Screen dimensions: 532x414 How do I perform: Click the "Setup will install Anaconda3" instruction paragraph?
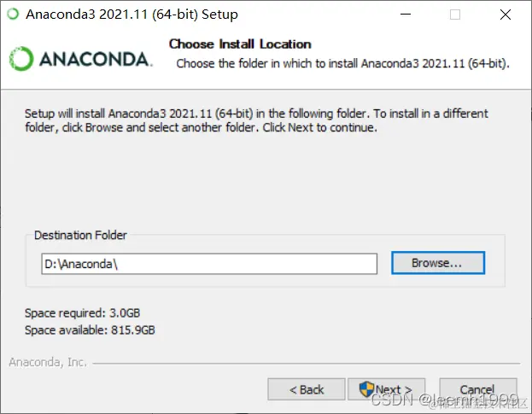pyautogui.click(x=256, y=120)
